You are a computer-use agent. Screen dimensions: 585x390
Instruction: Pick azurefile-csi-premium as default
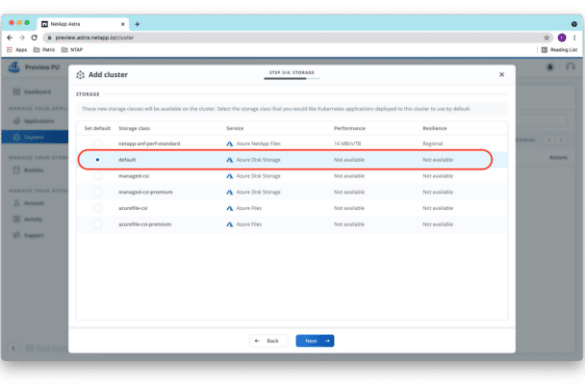point(97,224)
